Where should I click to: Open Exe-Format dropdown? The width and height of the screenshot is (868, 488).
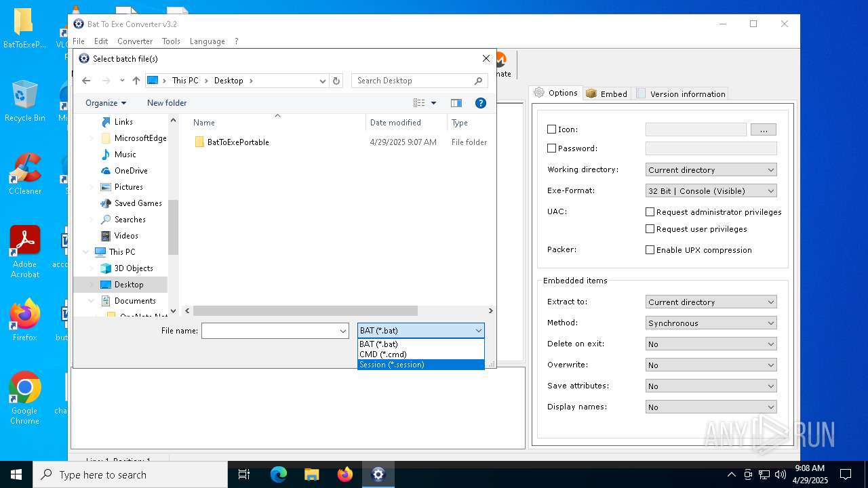coord(711,191)
